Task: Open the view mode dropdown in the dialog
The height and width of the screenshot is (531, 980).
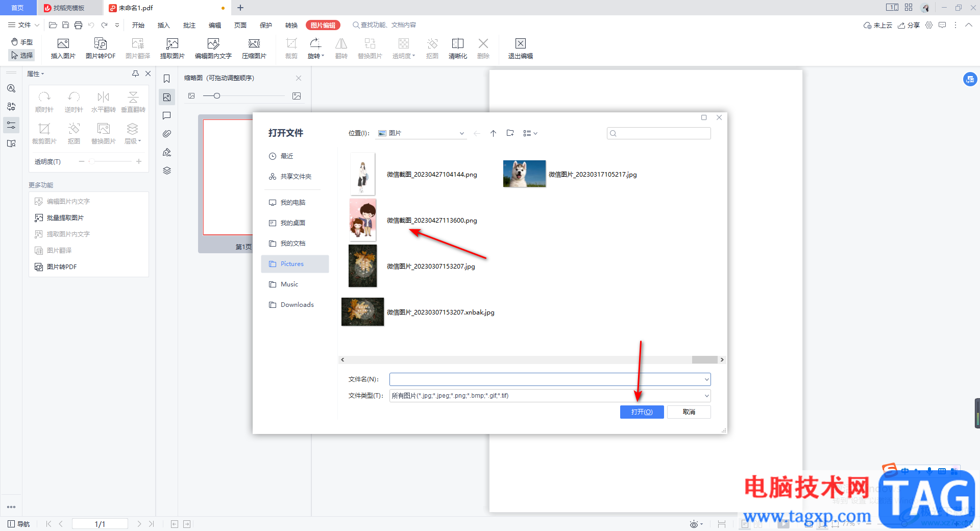Action: (x=530, y=133)
